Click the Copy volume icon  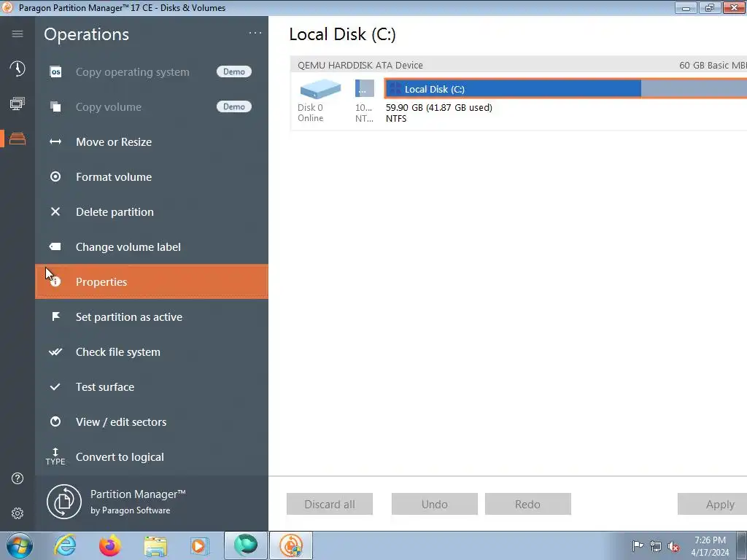(x=55, y=106)
